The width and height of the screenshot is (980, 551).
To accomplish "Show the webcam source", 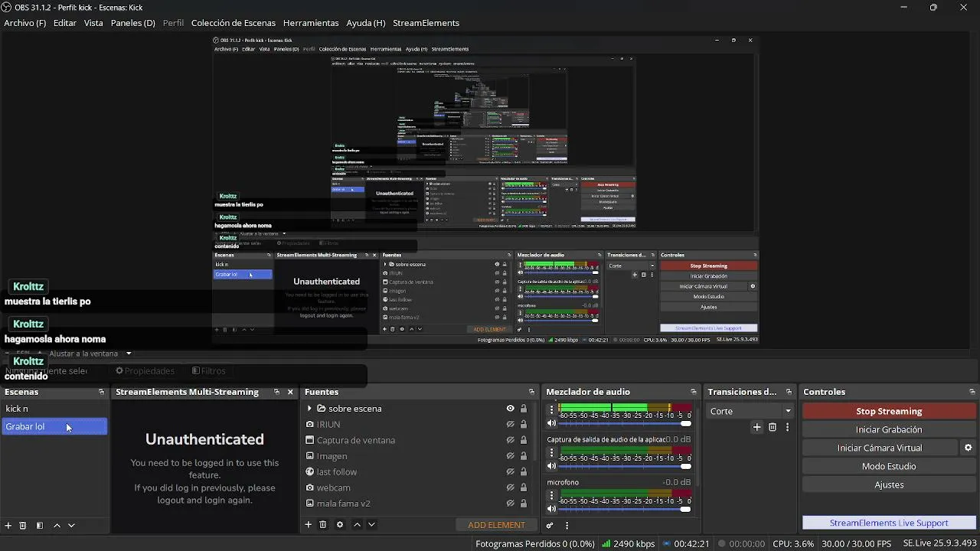I will coord(511,487).
